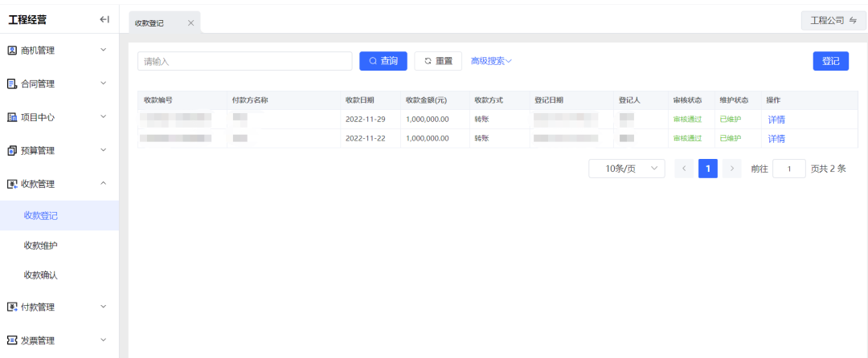
Task: Click 已维护 in the 2022-11-22 row
Action: pos(731,139)
